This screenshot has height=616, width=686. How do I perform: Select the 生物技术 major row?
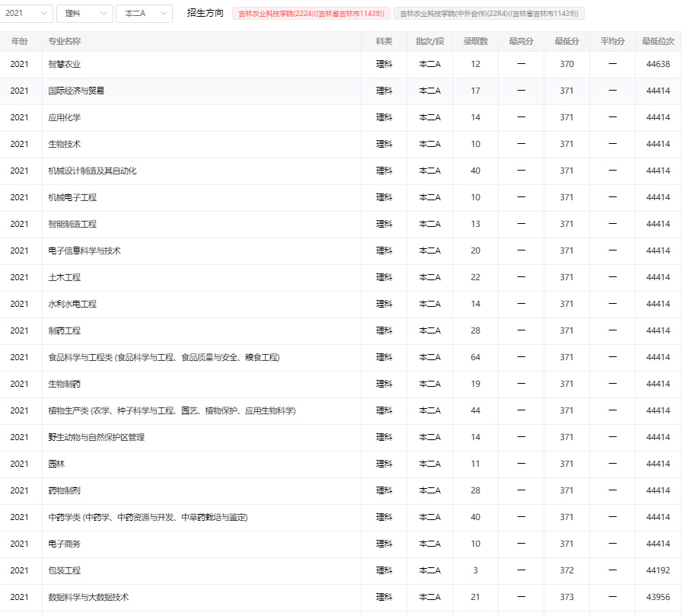pos(340,145)
